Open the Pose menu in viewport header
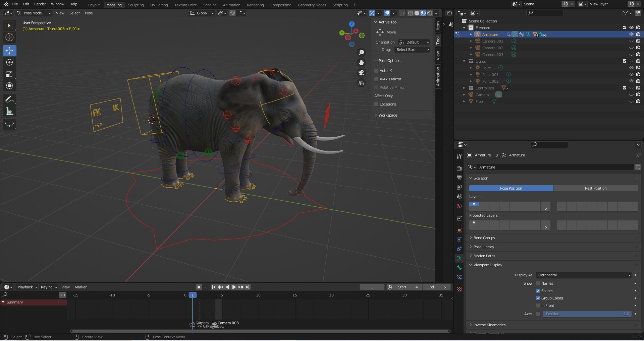644x341 pixels. (x=89, y=13)
